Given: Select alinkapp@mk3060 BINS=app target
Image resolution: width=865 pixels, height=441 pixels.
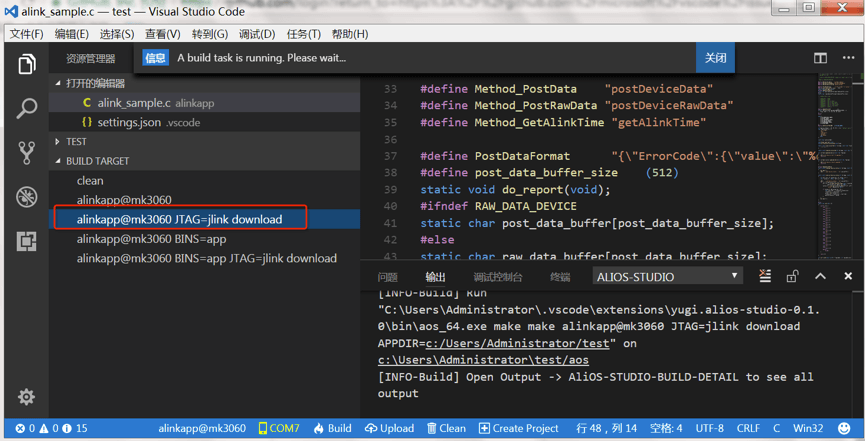Looking at the screenshot, I should coord(204,239).
